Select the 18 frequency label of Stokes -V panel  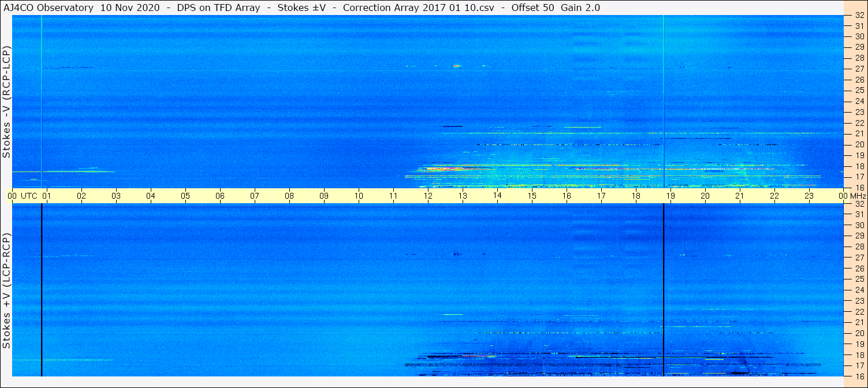[859, 166]
